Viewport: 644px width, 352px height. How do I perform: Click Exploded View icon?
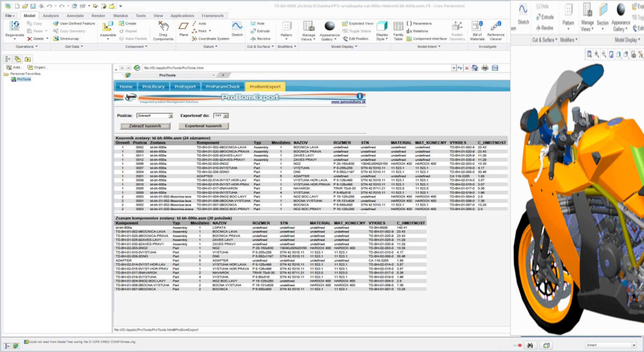[x=345, y=23]
